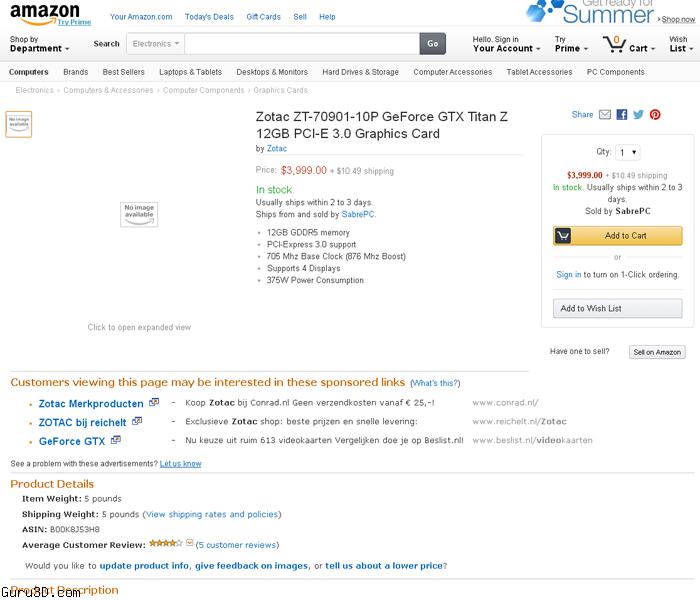Share product on Twitter
Image resolution: width=700 pixels, height=600 pixels.
point(638,115)
